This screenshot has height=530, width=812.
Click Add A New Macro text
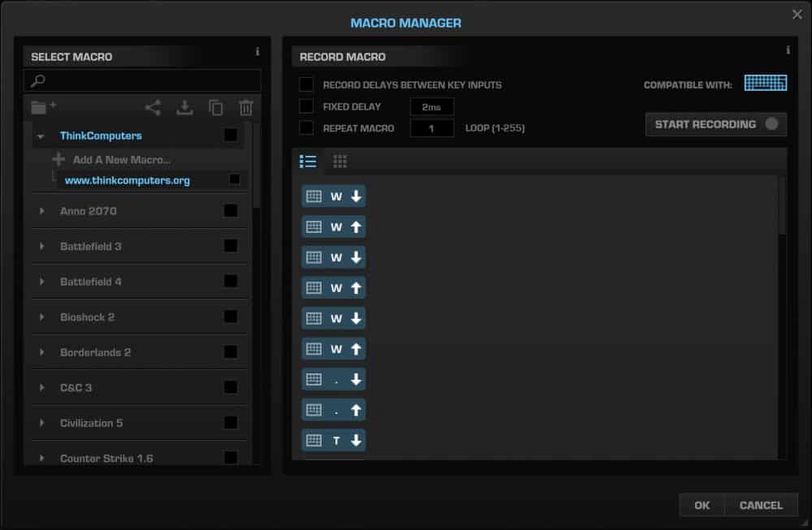pyautogui.click(x=122, y=159)
